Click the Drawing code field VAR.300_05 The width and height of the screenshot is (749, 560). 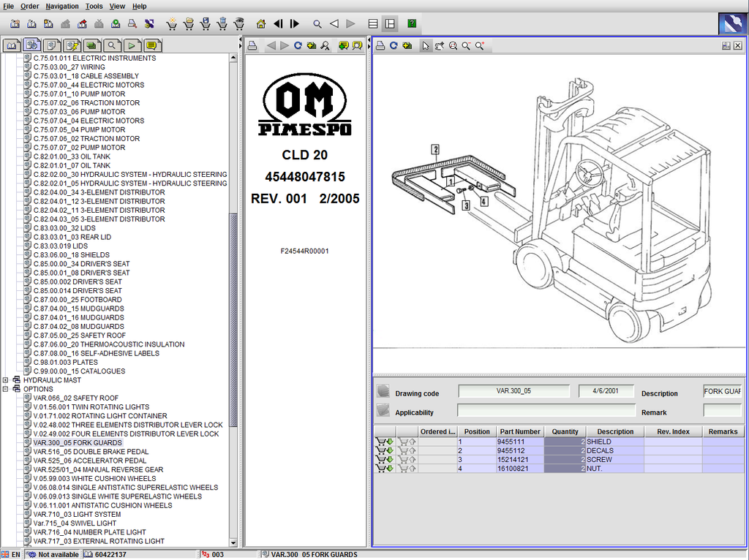(x=513, y=391)
